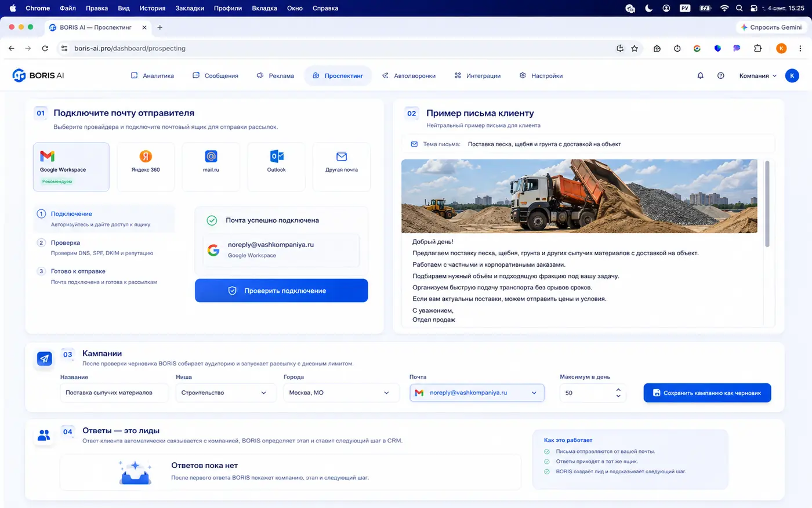Switch to the Аналитика tab
812x508 pixels.
(153, 76)
